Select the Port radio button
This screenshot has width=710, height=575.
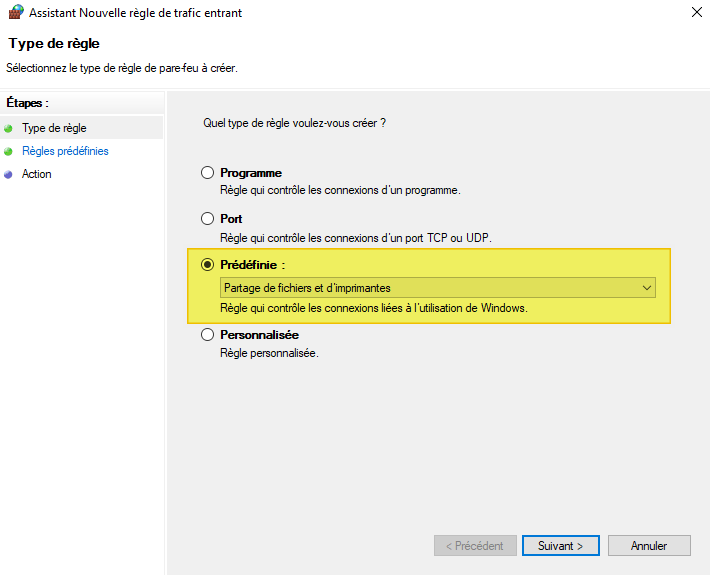point(208,218)
